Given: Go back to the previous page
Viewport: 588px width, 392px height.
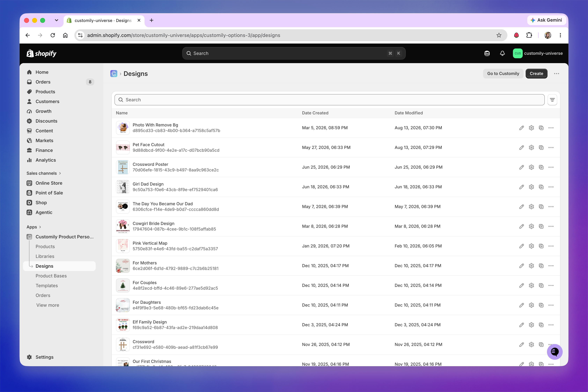Looking at the screenshot, I should coord(28,35).
